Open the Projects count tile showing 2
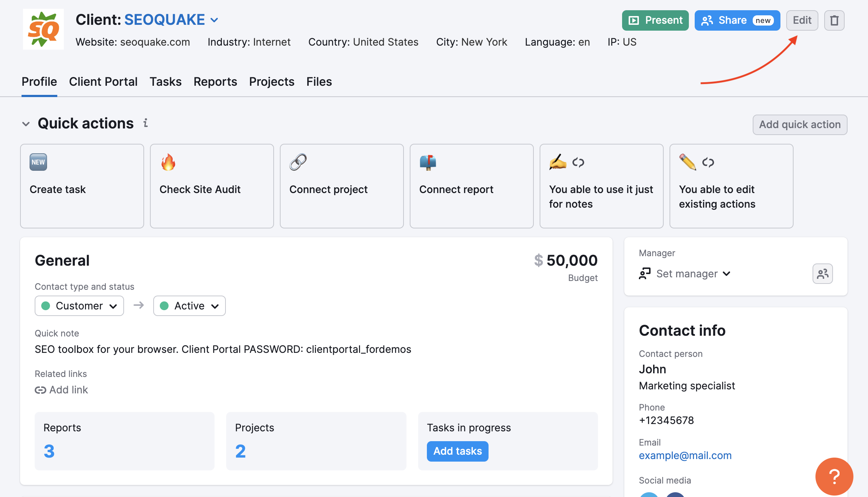Image resolution: width=868 pixels, height=497 pixels. coord(316,441)
